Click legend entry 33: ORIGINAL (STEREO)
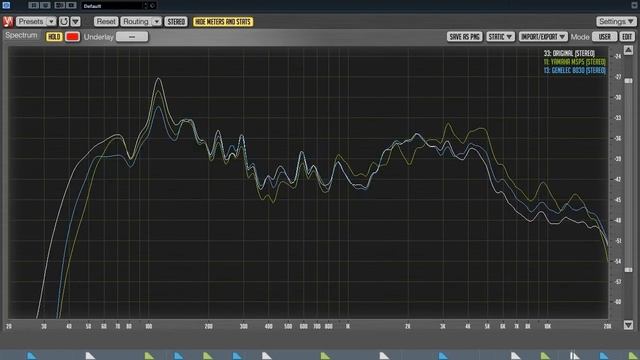This screenshot has width=640, height=360. coord(569,53)
